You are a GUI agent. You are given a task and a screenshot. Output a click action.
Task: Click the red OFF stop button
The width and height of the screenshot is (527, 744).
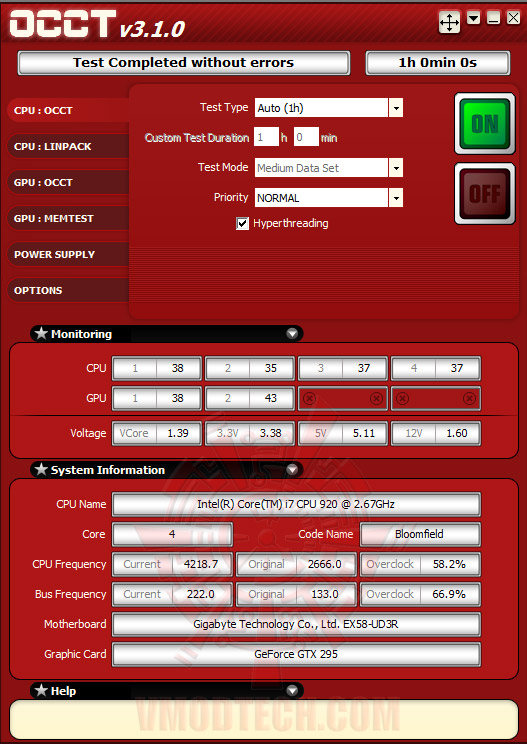click(x=485, y=194)
